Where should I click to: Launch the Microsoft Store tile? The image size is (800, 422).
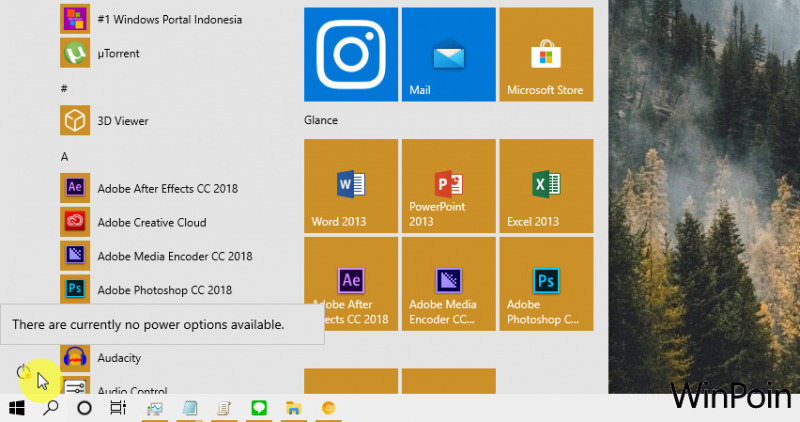point(546,55)
